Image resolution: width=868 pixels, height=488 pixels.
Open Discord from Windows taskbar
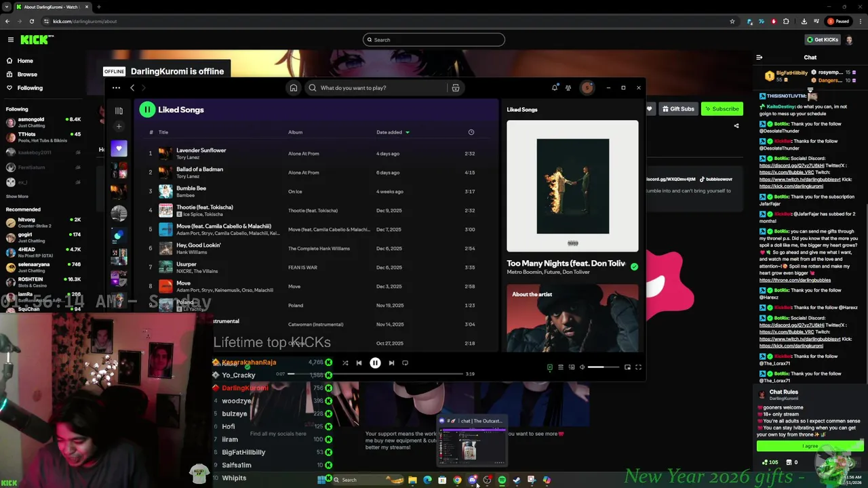[x=472, y=480]
